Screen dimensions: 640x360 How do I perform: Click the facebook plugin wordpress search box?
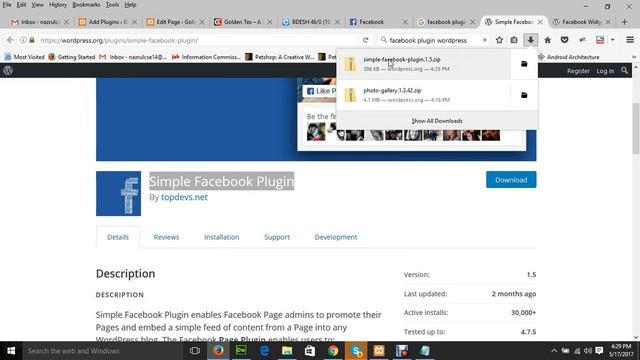click(433, 40)
